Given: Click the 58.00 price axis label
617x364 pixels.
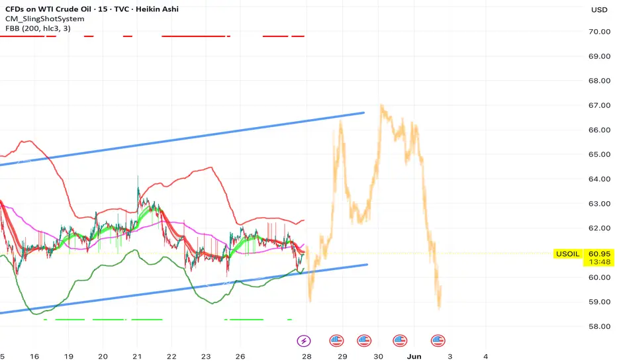Looking at the screenshot, I should click(x=599, y=326).
